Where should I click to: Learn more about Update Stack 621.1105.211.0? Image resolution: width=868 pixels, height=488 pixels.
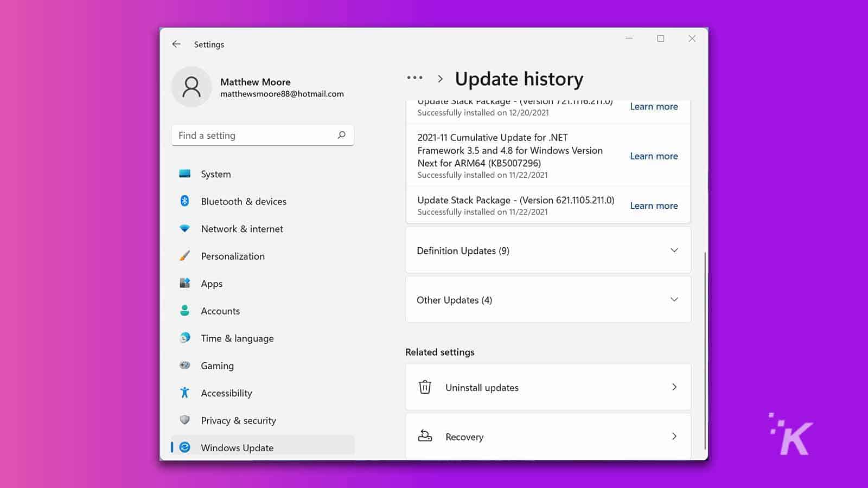654,206
